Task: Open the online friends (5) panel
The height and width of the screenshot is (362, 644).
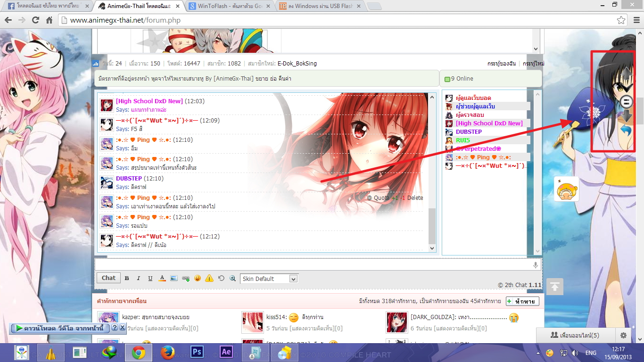Action: click(575, 335)
